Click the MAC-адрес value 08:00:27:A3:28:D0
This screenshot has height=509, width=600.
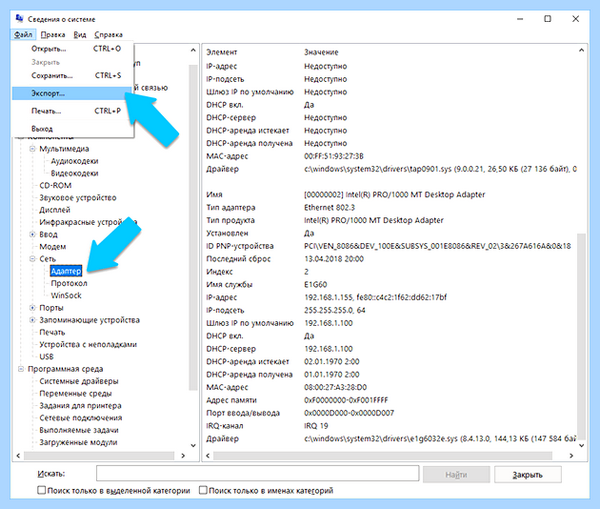point(335,387)
